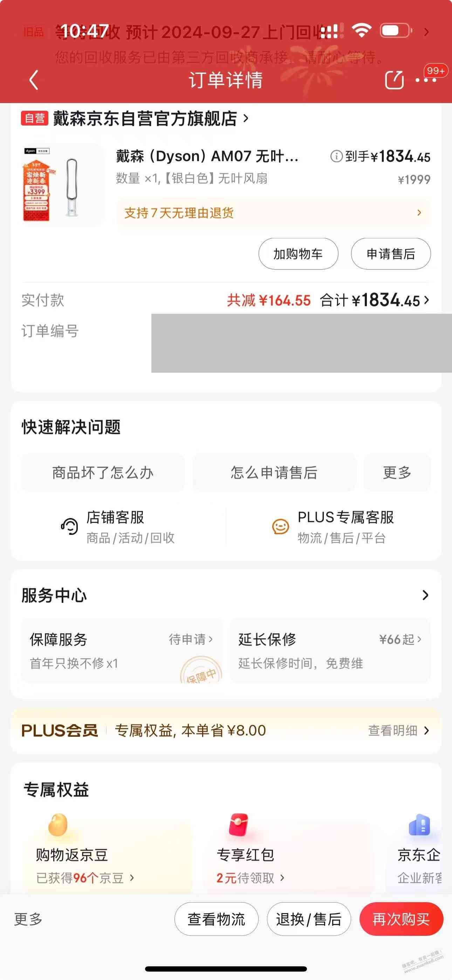452x980 pixels.
Task: Select 商品坏了怎么办 quick question
Action: click(103, 472)
